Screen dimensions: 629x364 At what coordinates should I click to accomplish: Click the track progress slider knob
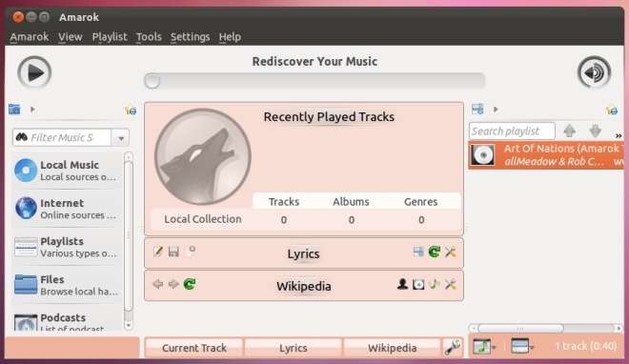click(152, 81)
